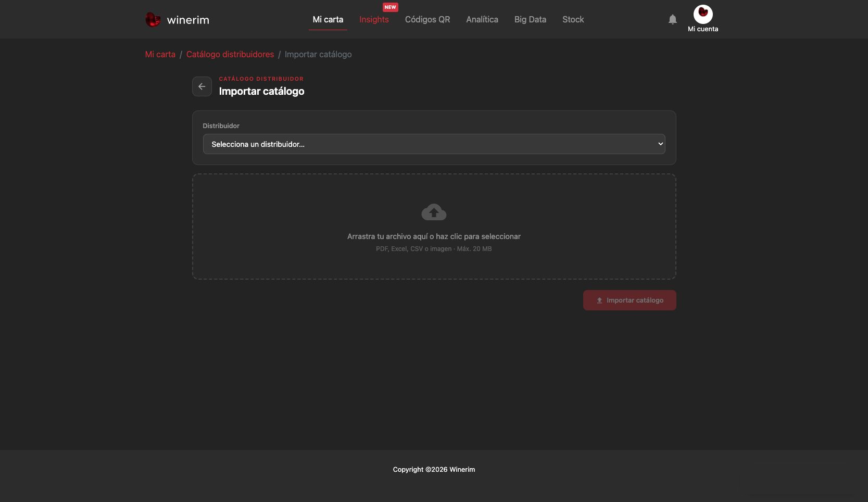Open the notifications bell
This screenshot has height=502, width=868.
[x=673, y=19]
